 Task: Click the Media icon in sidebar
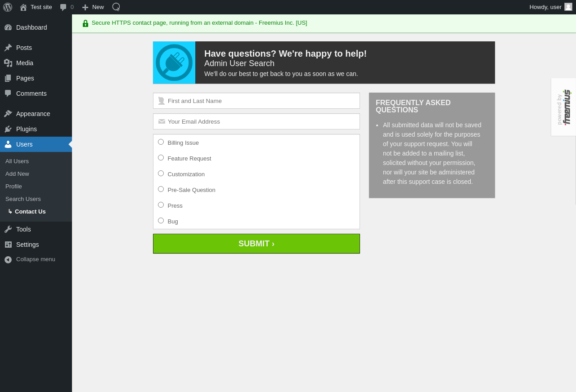tap(8, 63)
